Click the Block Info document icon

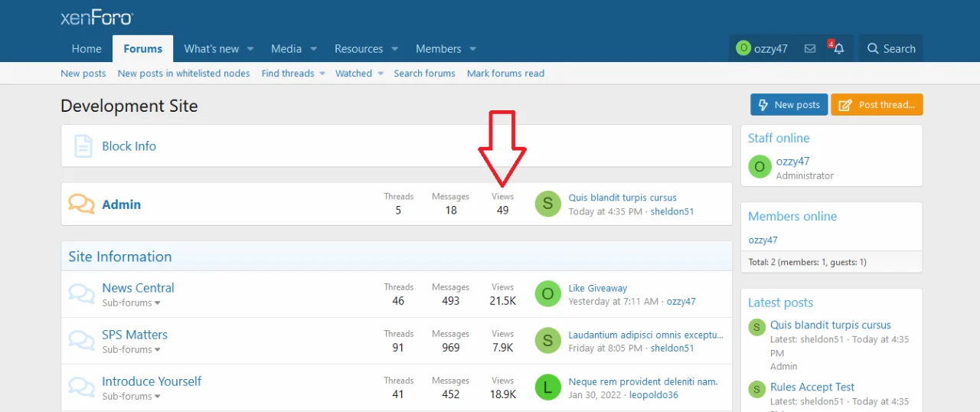pos(83,146)
